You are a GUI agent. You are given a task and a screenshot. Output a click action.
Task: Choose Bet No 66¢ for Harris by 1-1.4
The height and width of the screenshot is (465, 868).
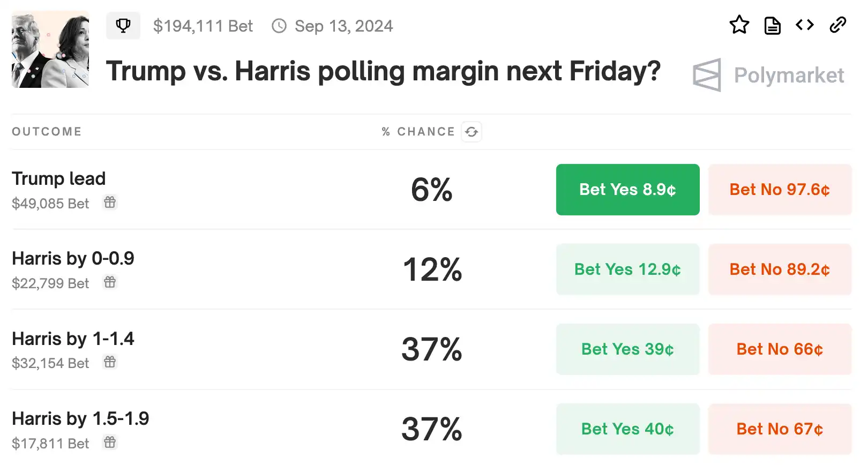tap(780, 349)
